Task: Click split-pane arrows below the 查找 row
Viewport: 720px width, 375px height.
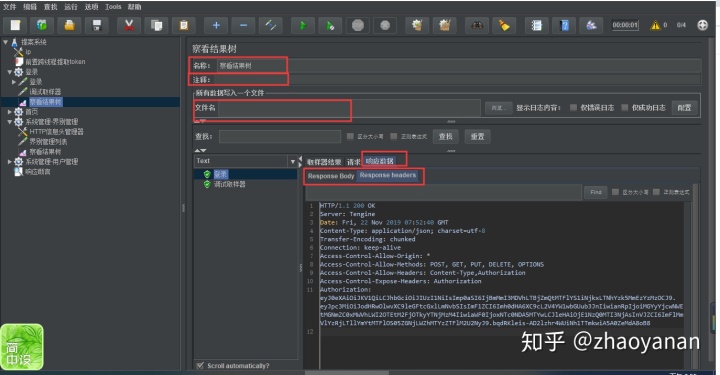Action: coord(200,151)
